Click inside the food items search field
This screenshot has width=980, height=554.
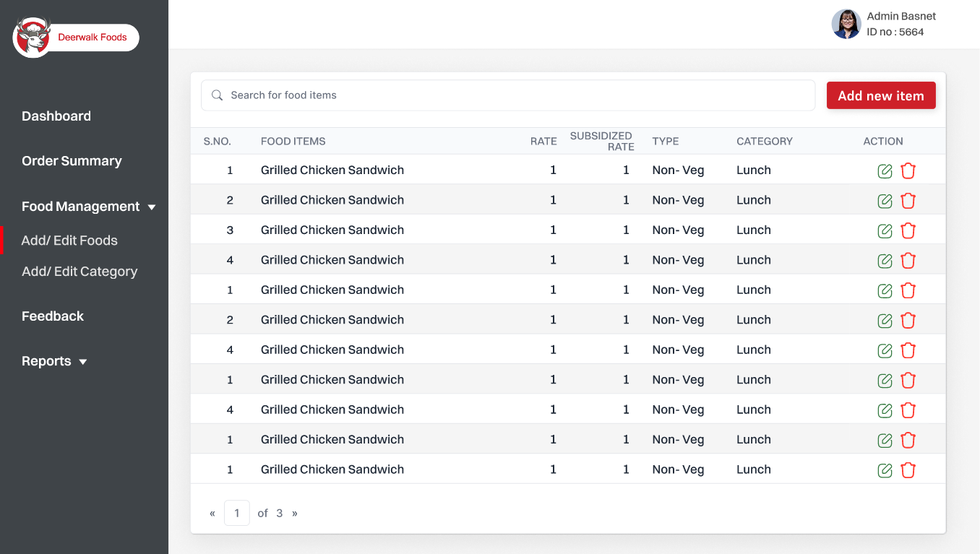coord(506,95)
